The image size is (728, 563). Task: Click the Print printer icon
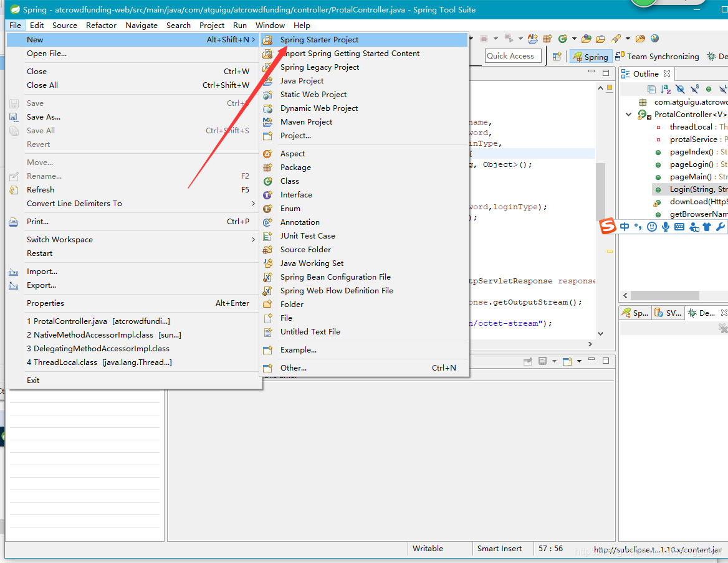[x=14, y=222]
